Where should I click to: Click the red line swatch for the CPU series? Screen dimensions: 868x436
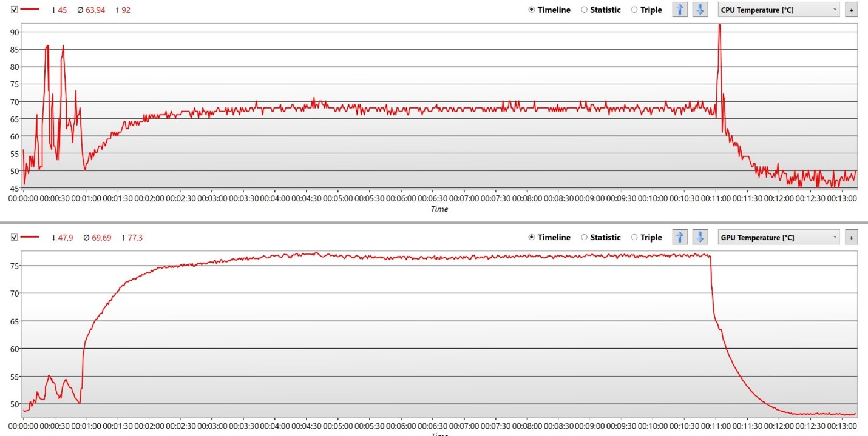pos(30,10)
